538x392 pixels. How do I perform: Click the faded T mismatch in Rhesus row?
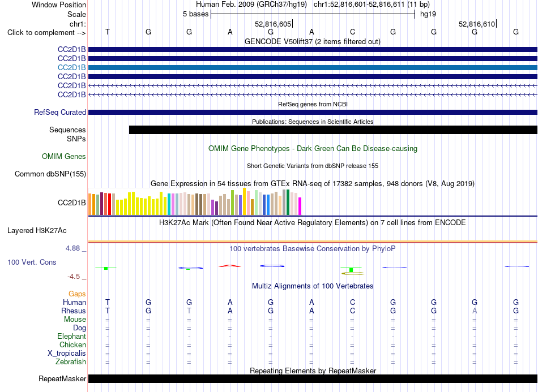pyautogui.click(x=189, y=311)
